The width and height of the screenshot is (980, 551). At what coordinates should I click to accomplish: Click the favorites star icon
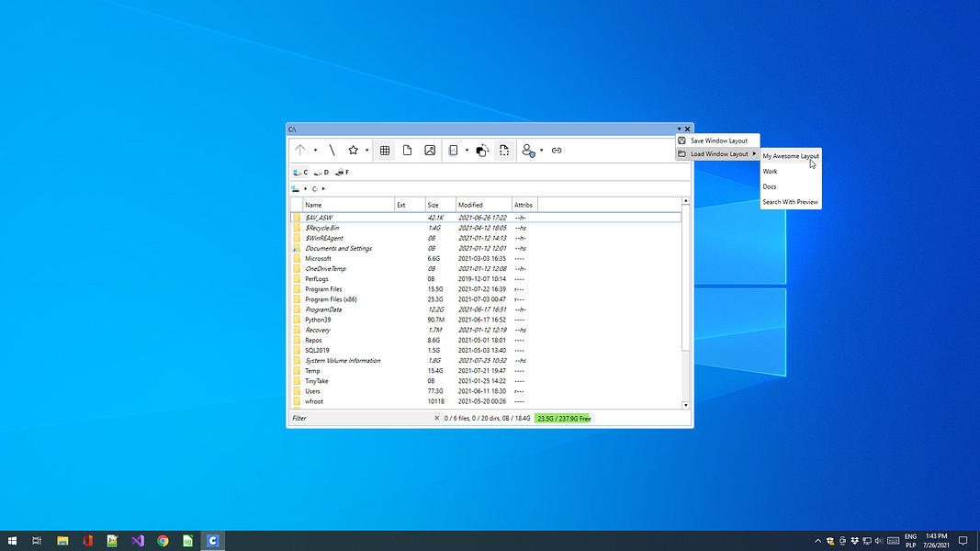(353, 151)
